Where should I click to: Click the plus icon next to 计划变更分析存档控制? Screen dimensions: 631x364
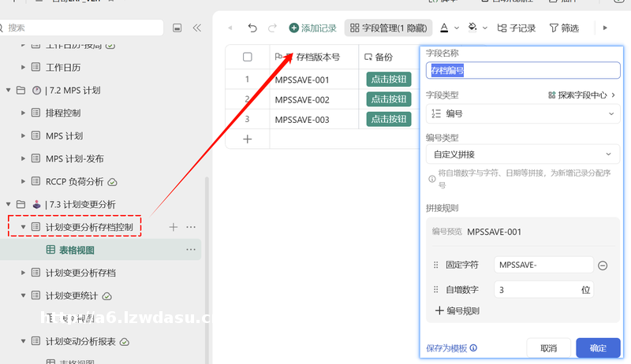[174, 227]
